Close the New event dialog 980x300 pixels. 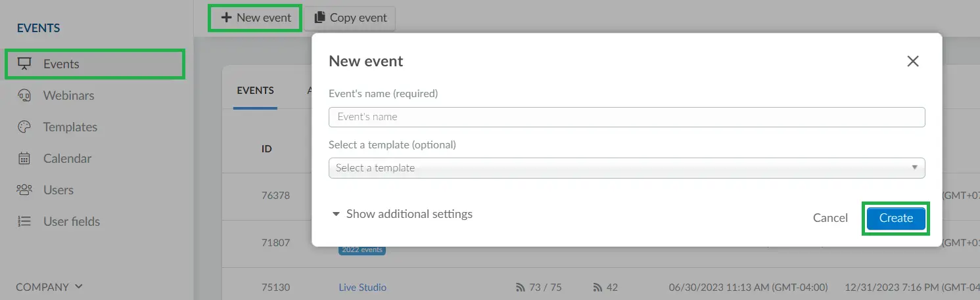click(912, 61)
